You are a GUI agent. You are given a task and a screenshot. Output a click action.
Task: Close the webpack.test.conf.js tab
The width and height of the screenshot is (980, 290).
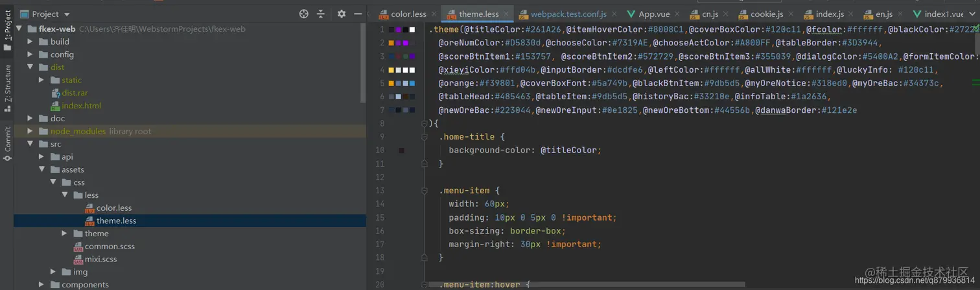[614, 14]
